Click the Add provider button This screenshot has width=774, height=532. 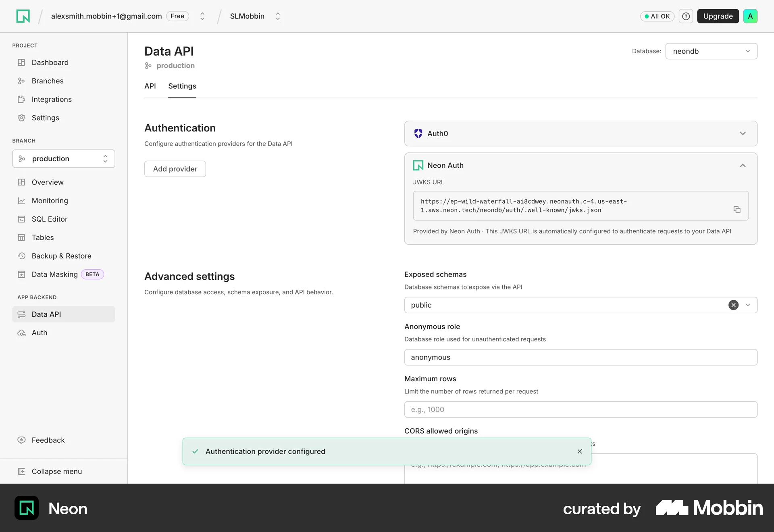[x=175, y=169]
